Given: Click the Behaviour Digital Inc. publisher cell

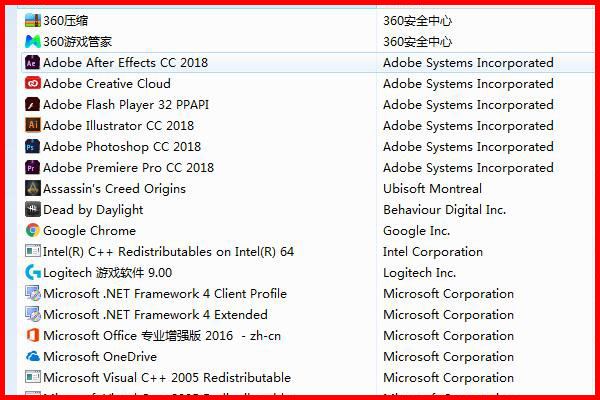Looking at the screenshot, I should pyautogui.click(x=444, y=210).
